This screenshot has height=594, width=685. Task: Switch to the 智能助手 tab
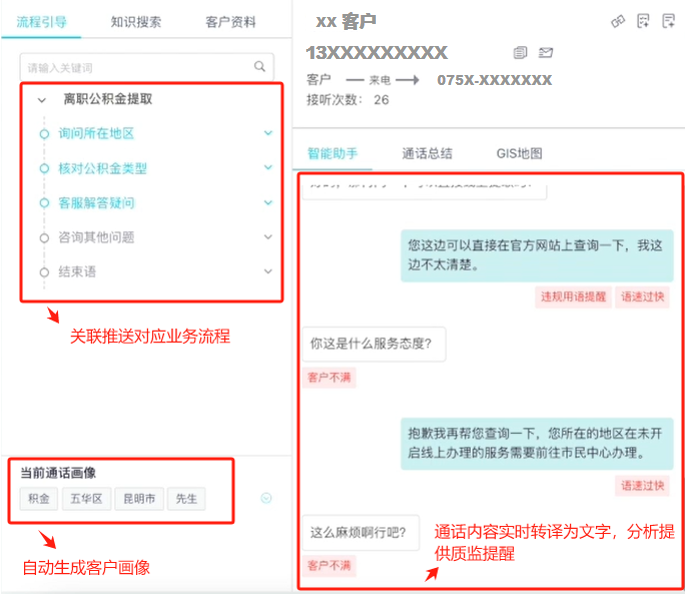332,154
